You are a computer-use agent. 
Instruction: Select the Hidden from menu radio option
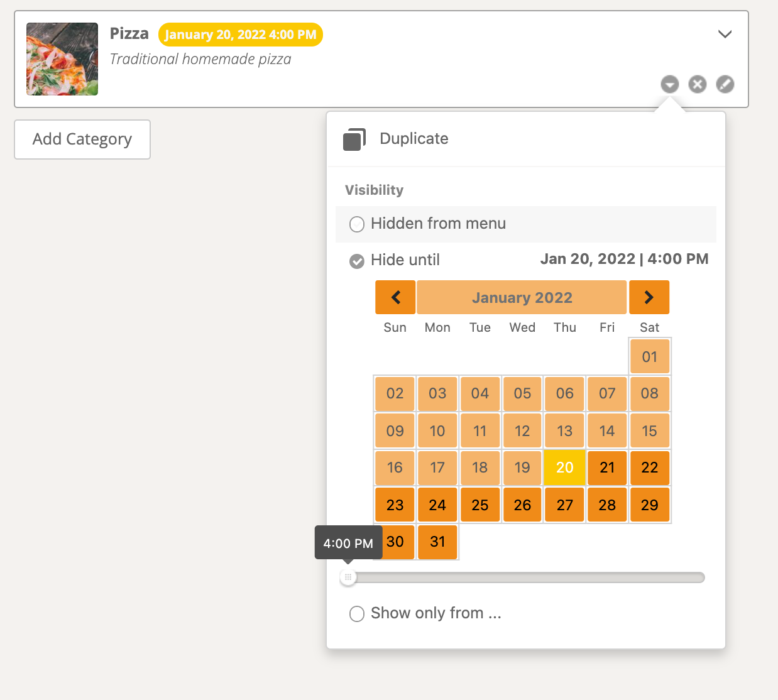[357, 224]
